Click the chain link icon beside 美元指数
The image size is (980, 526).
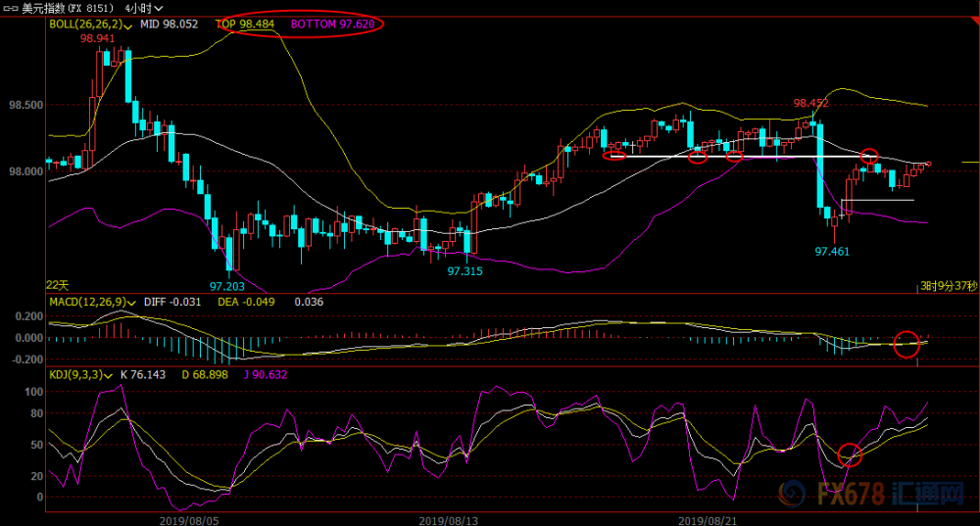pos(11,8)
